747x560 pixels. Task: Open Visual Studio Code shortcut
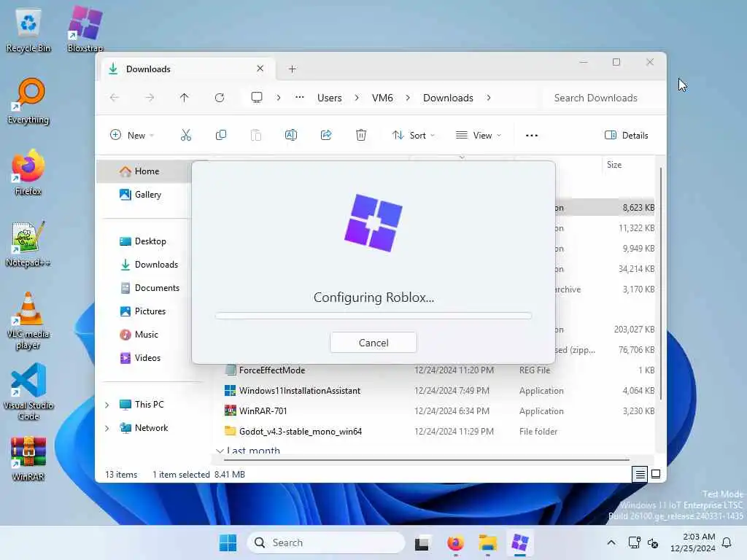click(28, 392)
